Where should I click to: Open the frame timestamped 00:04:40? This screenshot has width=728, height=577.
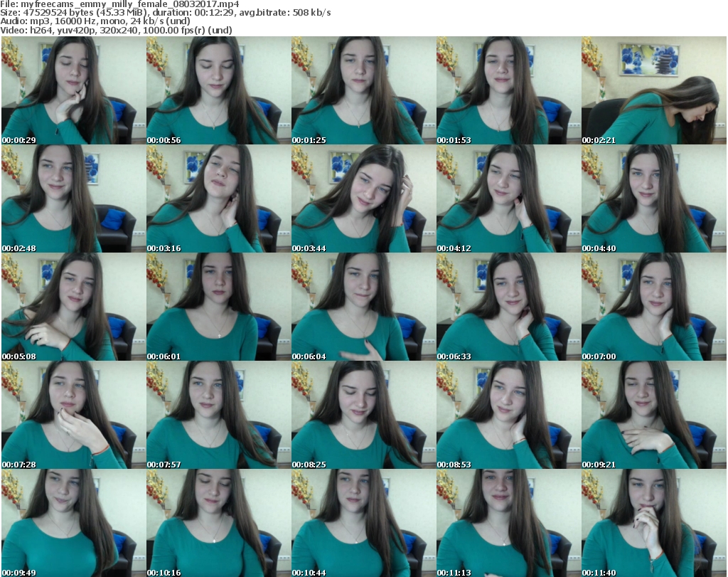pos(654,198)
